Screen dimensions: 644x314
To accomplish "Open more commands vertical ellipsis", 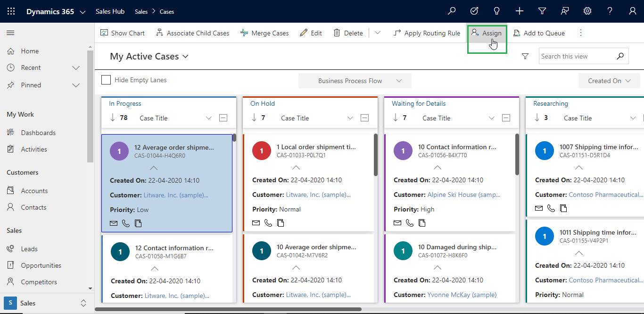I will point(581,33).
